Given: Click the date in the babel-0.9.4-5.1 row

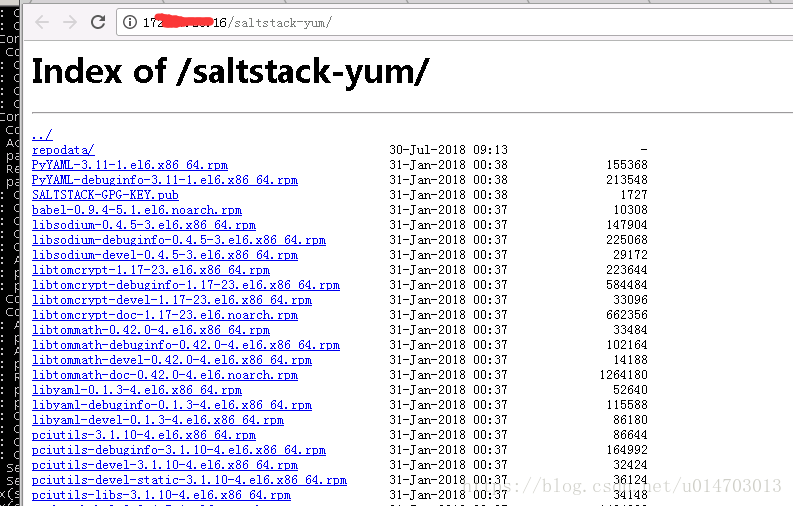Looking at the screenshot, I should pyautogui.click(x=448, y=210).
